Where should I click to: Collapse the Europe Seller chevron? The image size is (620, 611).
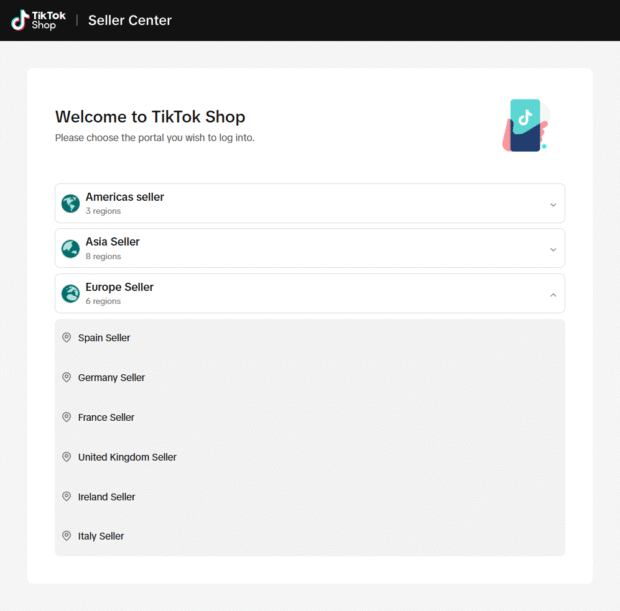click(x=553, y=295)
